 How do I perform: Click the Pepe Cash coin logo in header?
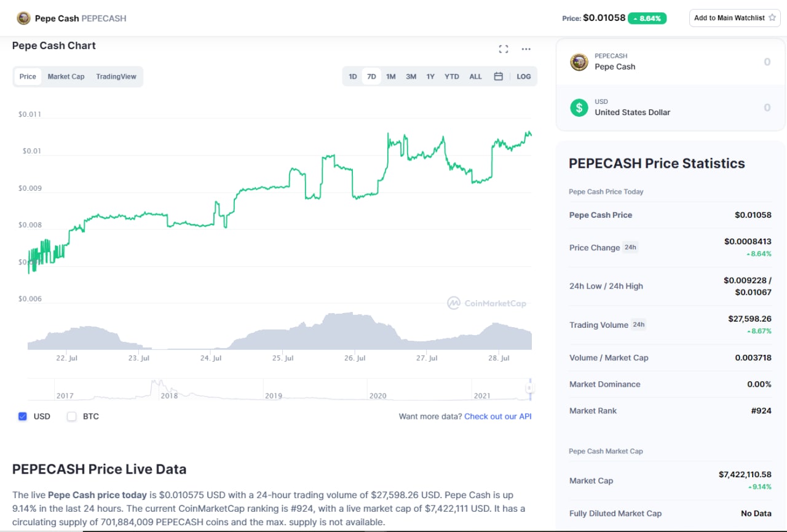(x=23, y=18)
